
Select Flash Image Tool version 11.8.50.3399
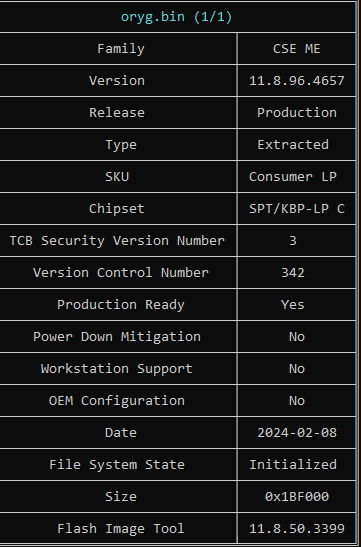click(x=297, y=529)
